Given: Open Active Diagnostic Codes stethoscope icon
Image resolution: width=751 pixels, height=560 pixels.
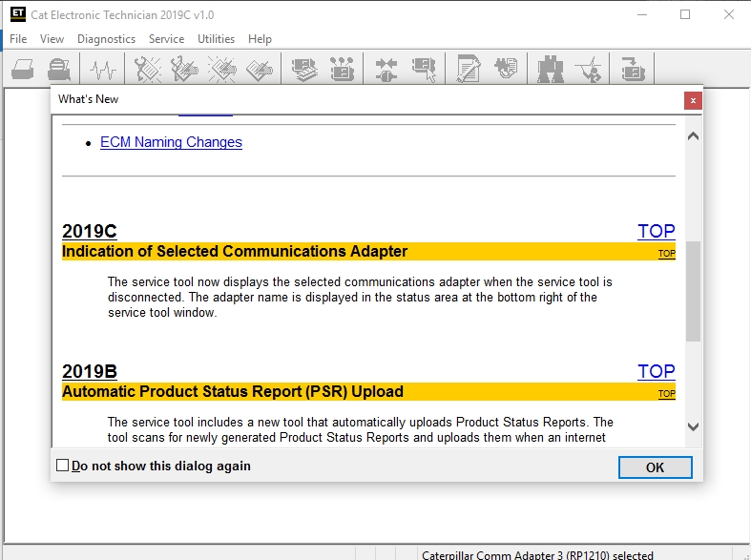Looking at the screenshot, I should (x=148, y=70).
